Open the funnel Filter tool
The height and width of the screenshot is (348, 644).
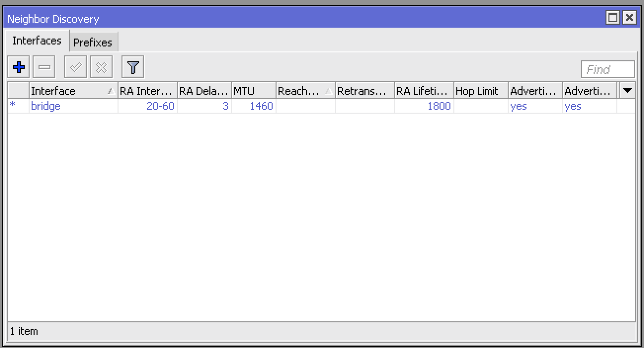pos(133,67)
